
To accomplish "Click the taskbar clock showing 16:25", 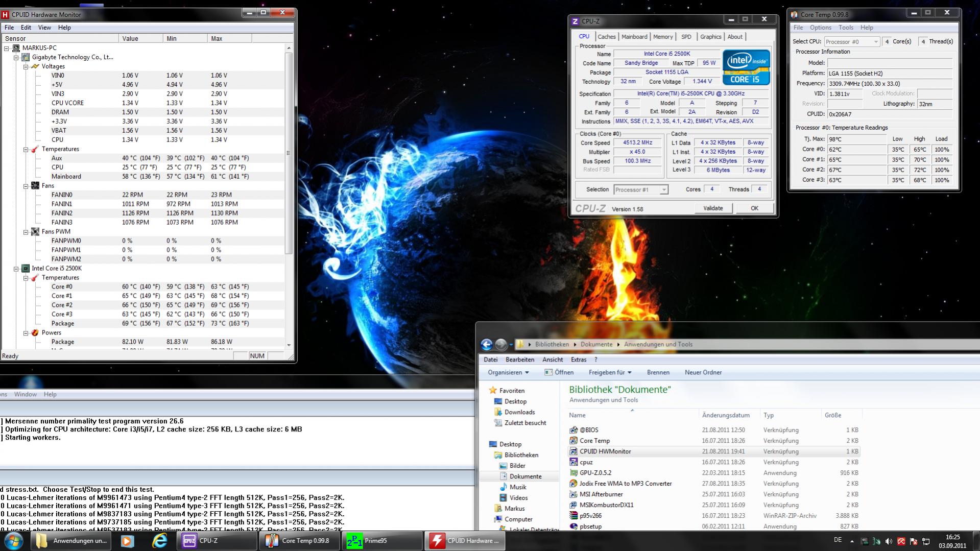I will [x=952, y=541].
